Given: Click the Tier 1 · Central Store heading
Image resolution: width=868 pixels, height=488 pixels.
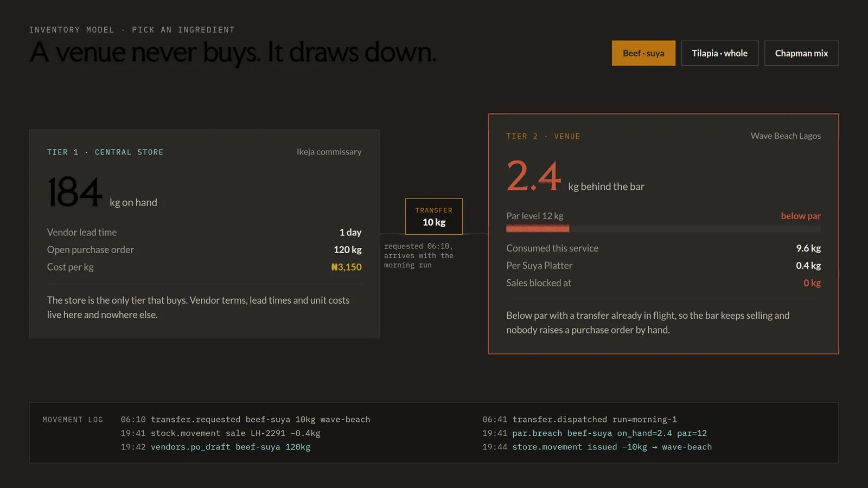Looking at the screenshot, I should pos(105,152).
